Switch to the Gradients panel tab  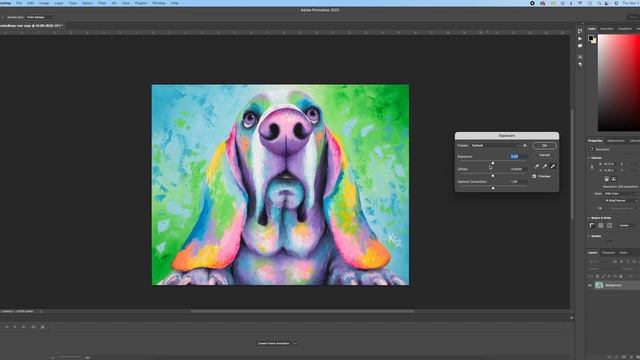tap(625, 29)
